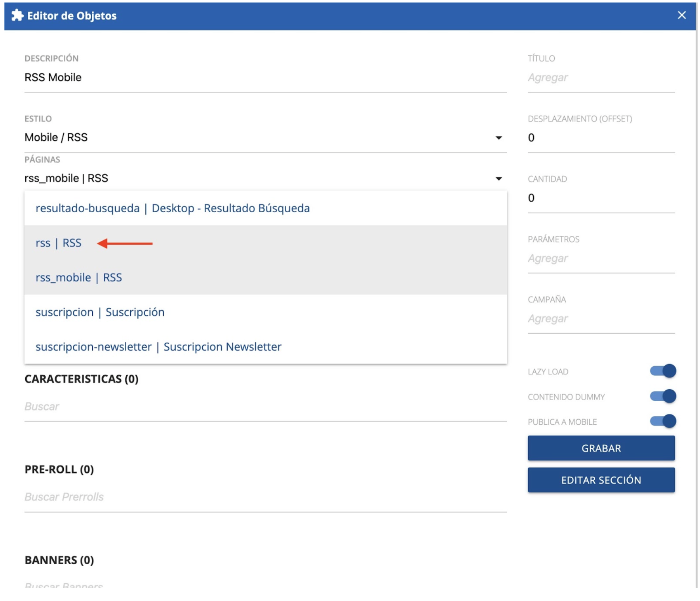Click the Campaña Agregar field

[601, 318]
